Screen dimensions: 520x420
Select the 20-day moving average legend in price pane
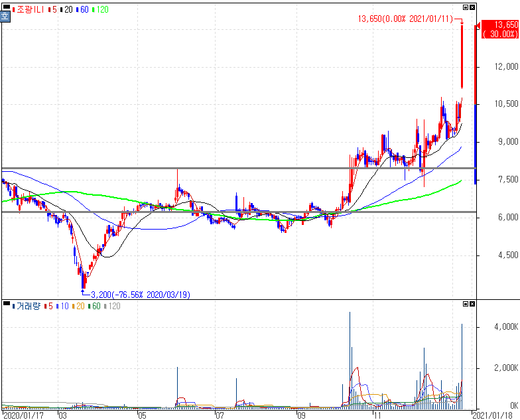(66, 9)
